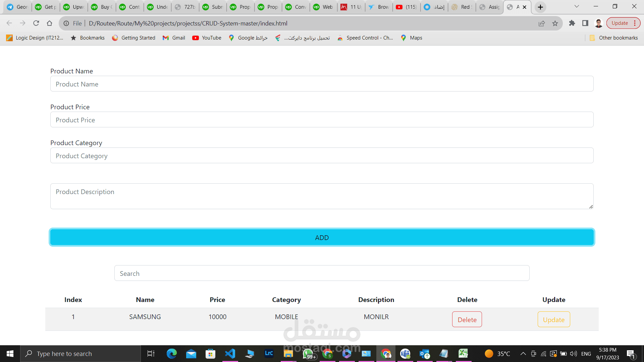Open the Gmail bookmark
This screenshot has height=362, width=644.
tap(174, 38)
